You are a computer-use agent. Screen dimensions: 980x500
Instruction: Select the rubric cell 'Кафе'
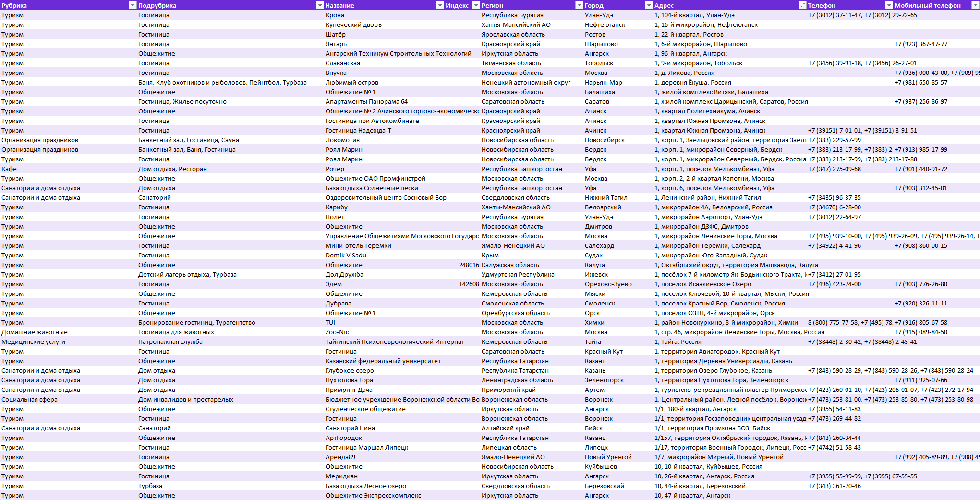coord(69,169)
